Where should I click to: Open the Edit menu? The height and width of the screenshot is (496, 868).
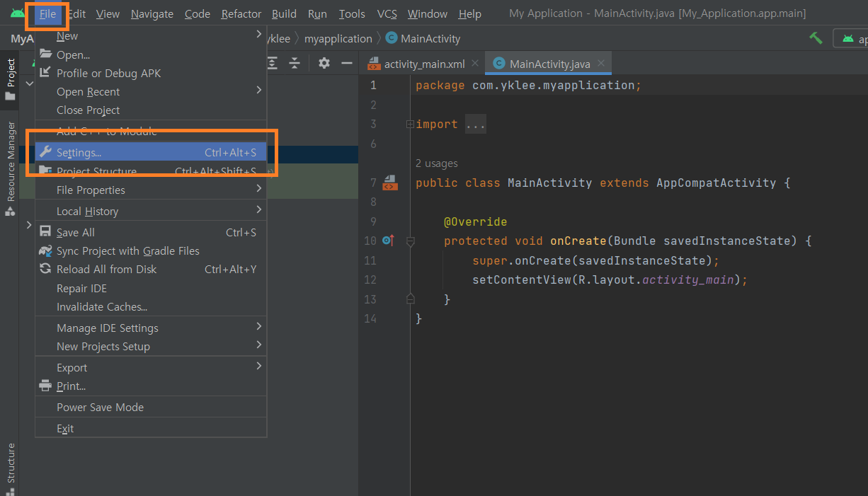pos(76,14)
